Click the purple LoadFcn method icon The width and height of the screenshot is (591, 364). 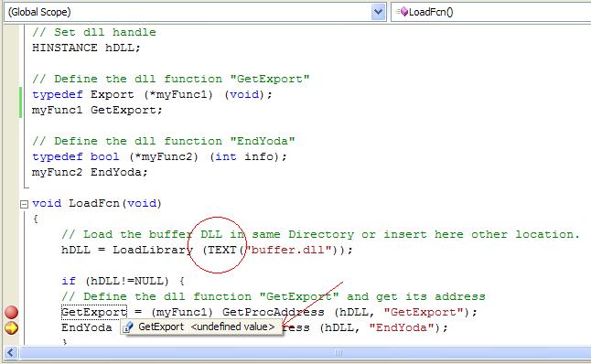[403, 12]
